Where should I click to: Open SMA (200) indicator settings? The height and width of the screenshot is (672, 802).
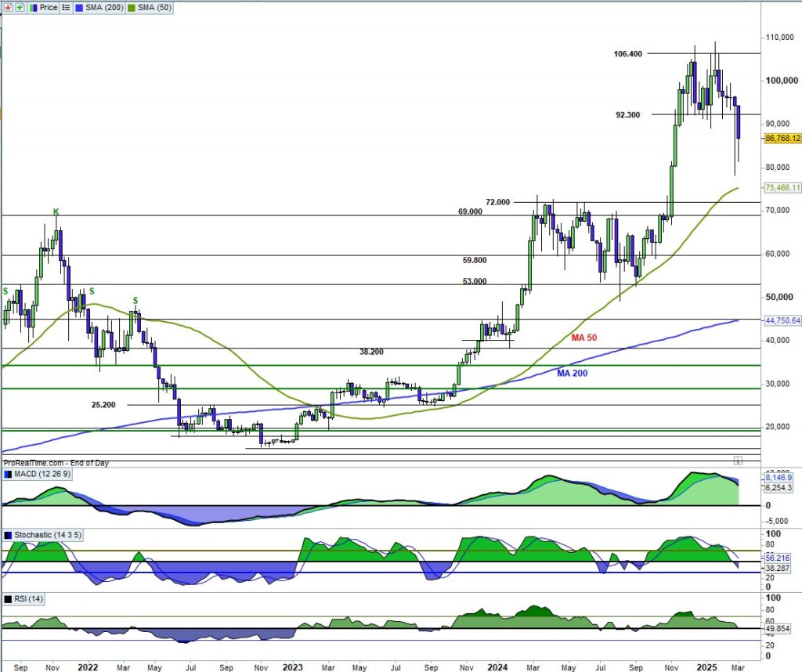coord(103,7)
